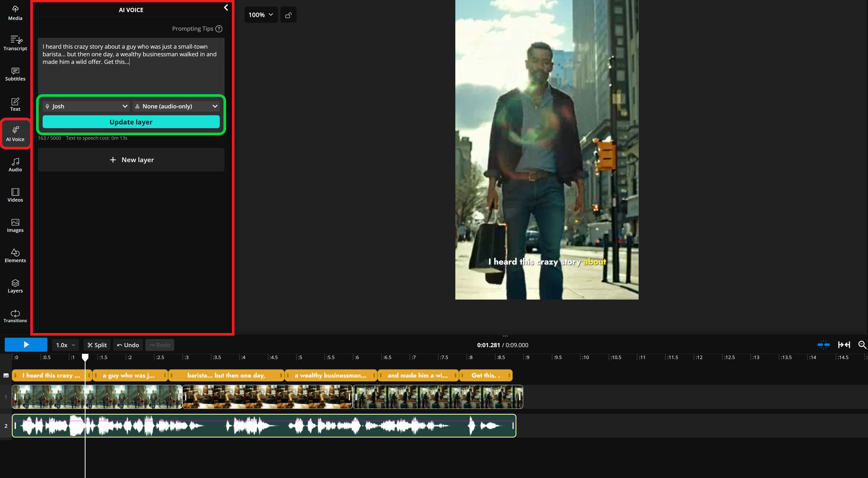Image resolution: width=868 pixels, height=478 pixels.
Task: Click the Prompting Tips help icon
Action: [x=219, y=29]
